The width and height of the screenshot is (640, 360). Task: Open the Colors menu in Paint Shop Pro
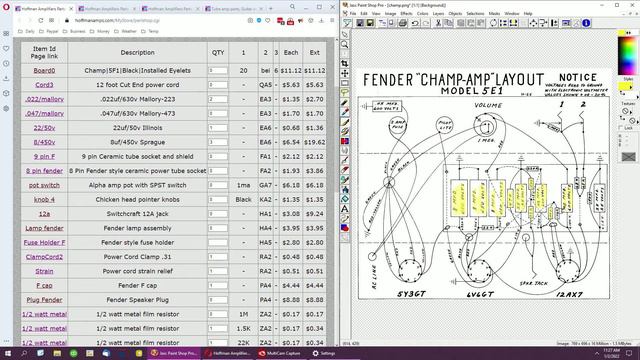(422, 13)
